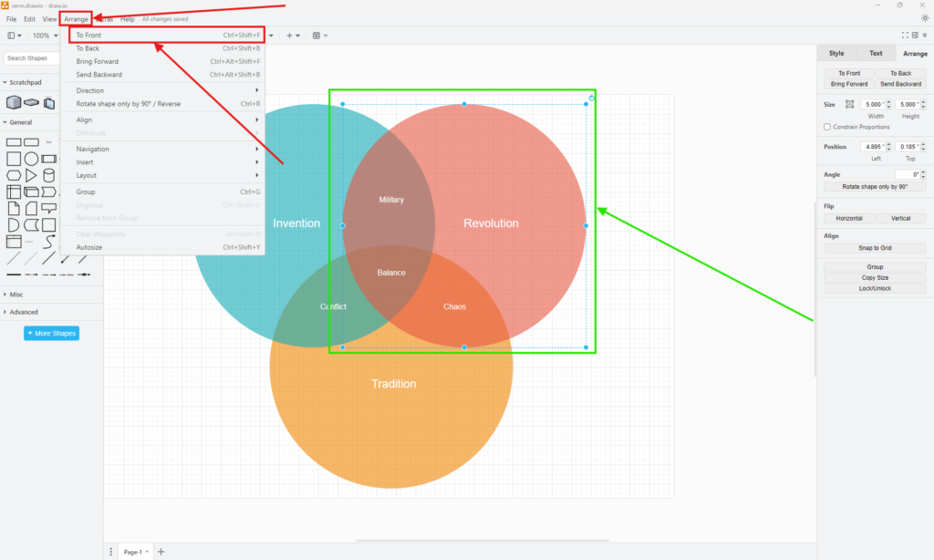Expand the Advanced shapes section

tap(20, 312)
